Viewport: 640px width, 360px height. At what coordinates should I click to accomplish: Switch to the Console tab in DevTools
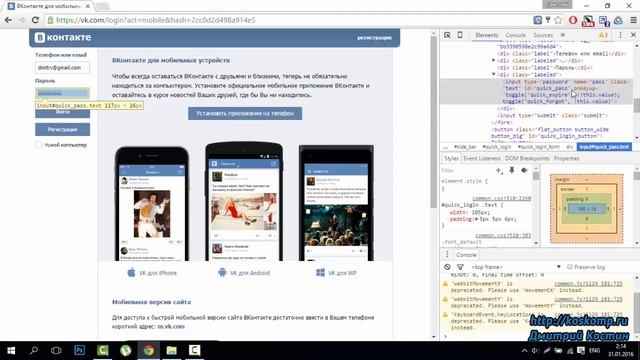click(x=516, y=35)
